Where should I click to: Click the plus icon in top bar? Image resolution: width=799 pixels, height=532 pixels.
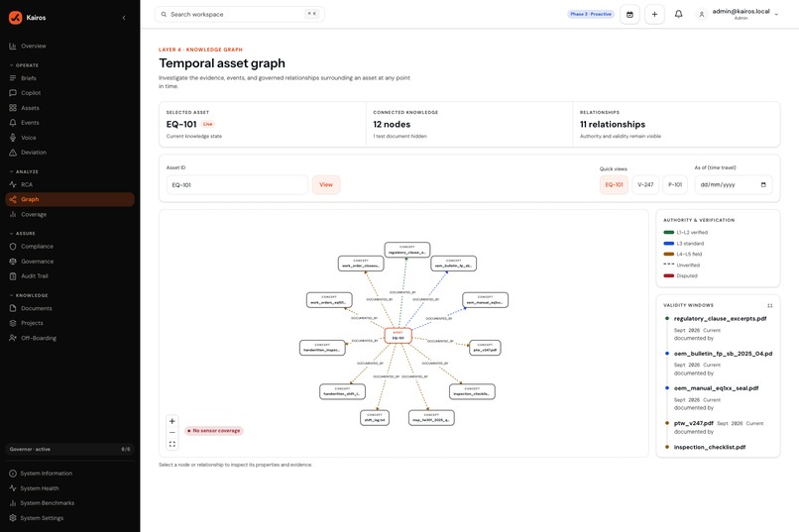655,14
